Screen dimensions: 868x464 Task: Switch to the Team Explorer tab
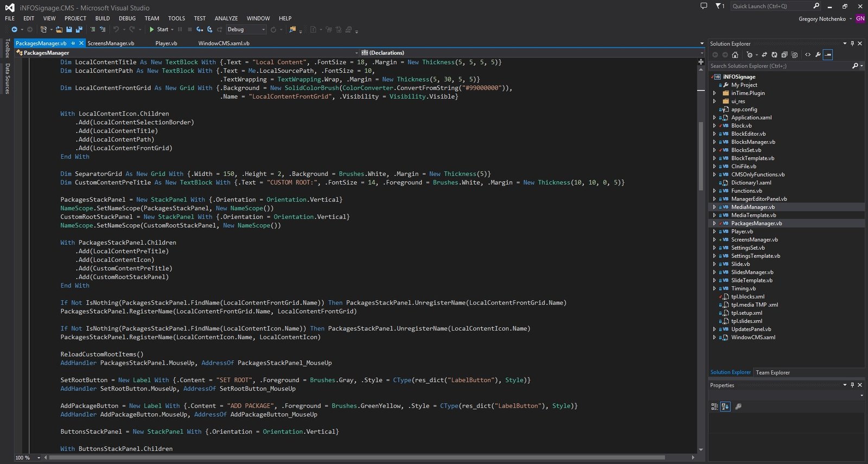coord(773,373)
